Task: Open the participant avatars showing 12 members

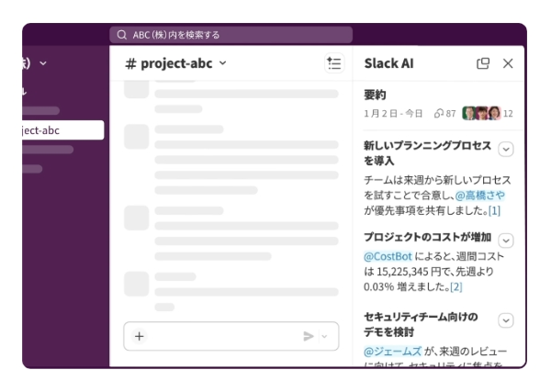Action: 487,114
